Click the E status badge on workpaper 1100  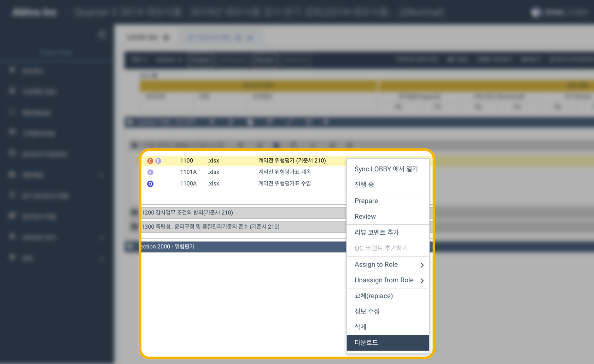[x=158, y=160]
